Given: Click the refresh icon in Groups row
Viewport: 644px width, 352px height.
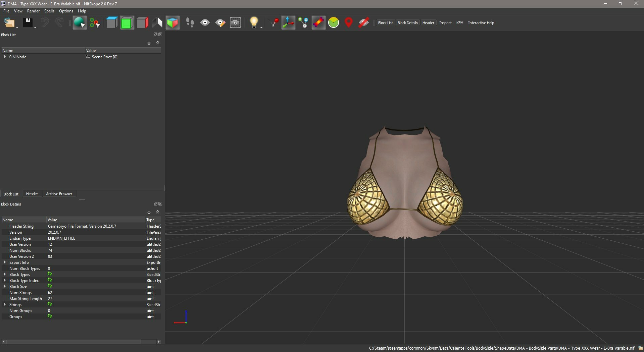Looking at the screenshot, I should coord(50,316).
